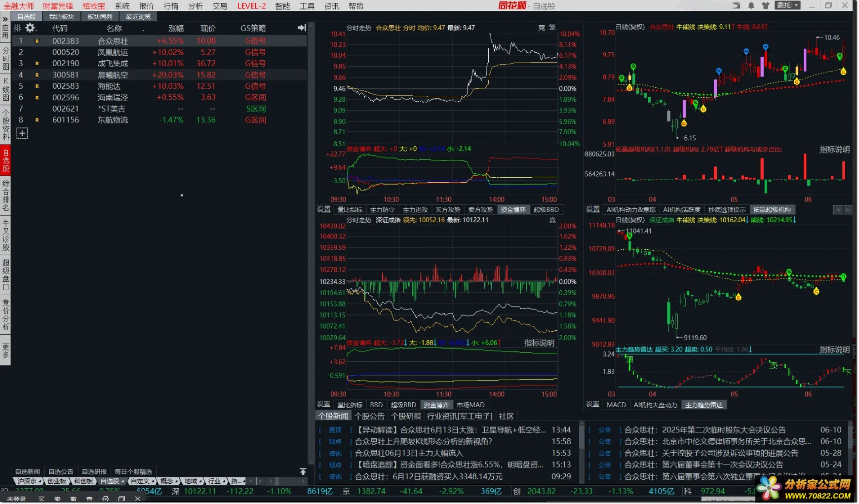
Task: Open the skin shirt icon
Action: [x=766, y=5]
